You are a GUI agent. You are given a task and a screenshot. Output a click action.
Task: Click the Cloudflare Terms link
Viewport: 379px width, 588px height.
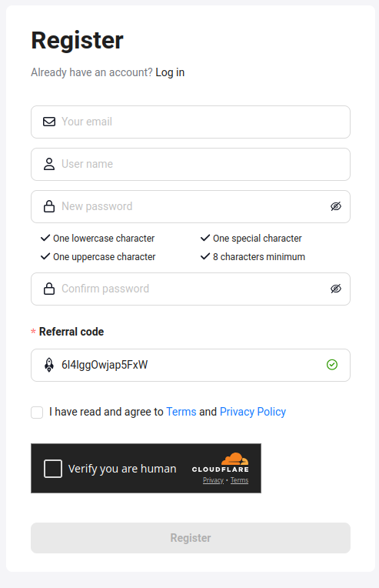coord(239,480)
